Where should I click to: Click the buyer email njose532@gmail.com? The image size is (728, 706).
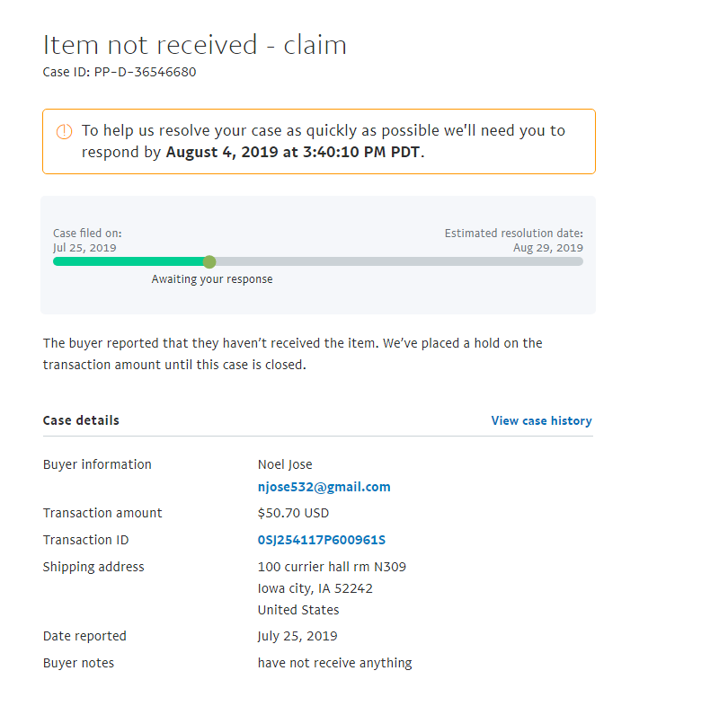(324, 487)
